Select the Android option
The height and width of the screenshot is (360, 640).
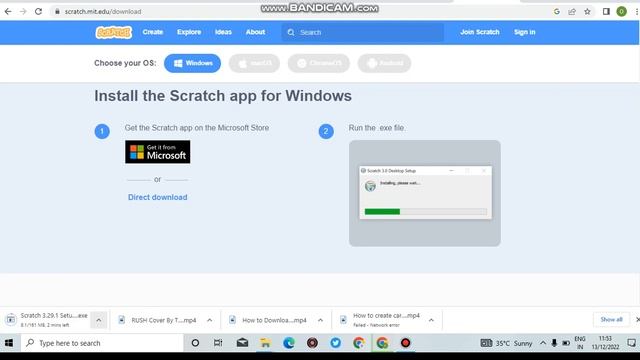coord(384,63)
